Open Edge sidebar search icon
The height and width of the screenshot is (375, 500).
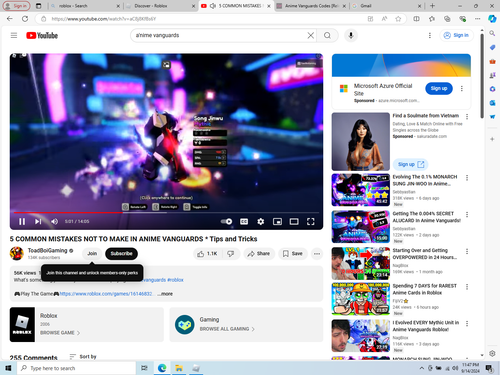click(492, 33)
